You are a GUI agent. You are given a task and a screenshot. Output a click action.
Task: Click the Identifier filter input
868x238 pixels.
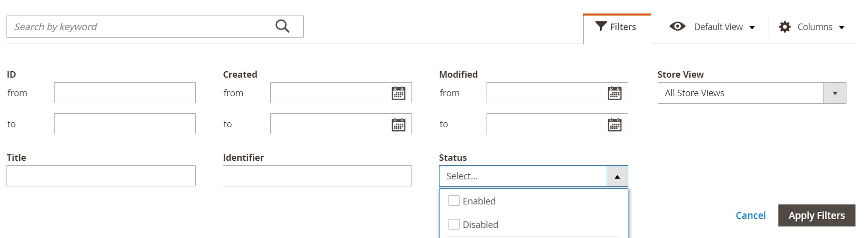(317, 176)
